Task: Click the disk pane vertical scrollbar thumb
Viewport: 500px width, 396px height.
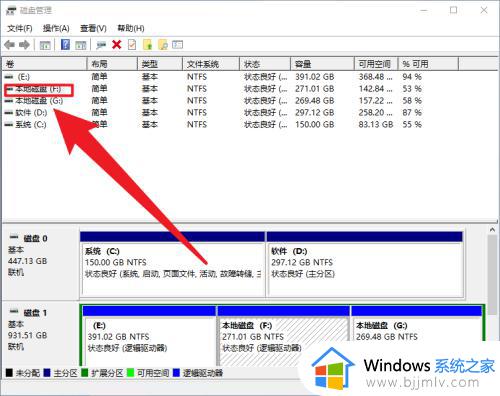Action: click(x=492, y=275)
